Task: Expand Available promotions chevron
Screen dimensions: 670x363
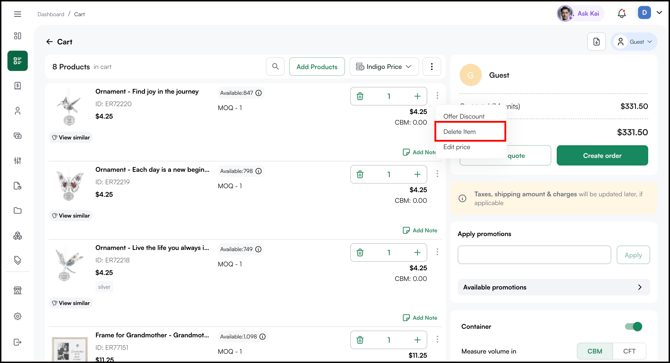Action: [x=640, y=287]
